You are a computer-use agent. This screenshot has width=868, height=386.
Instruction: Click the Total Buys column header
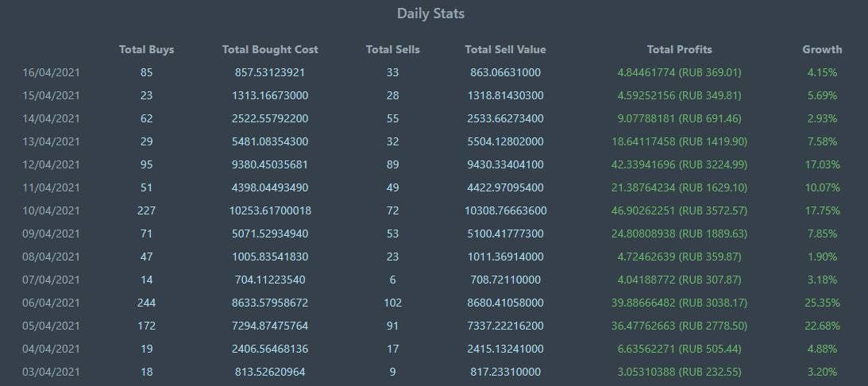[146, 49]
